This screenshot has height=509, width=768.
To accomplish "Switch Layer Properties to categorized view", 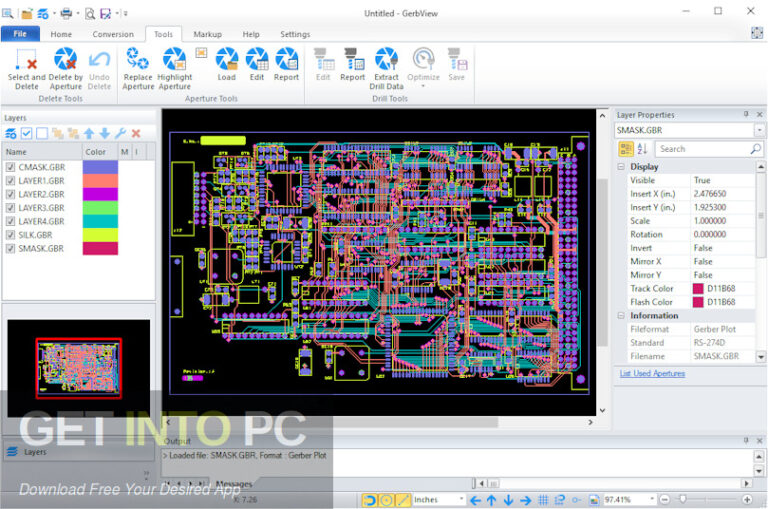I will pyautogui.click(x=626, y=148).
